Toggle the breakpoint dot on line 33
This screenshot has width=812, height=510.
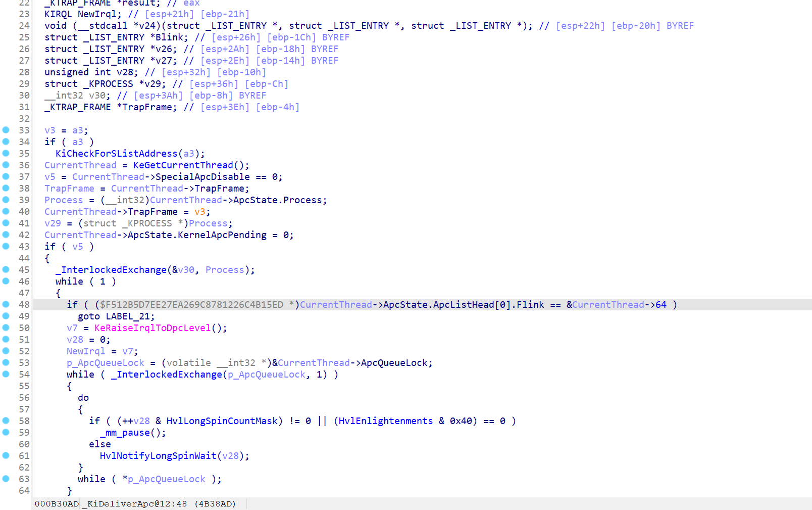pos(6,130)
